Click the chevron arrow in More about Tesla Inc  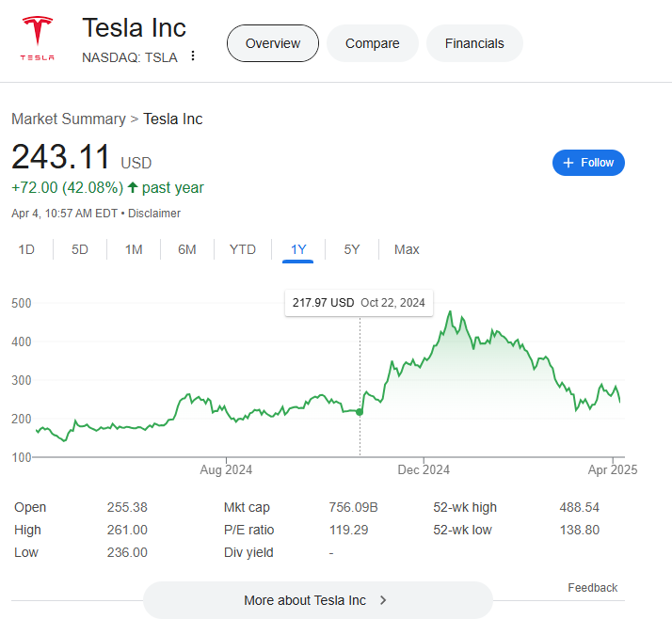tap(383, 600)
